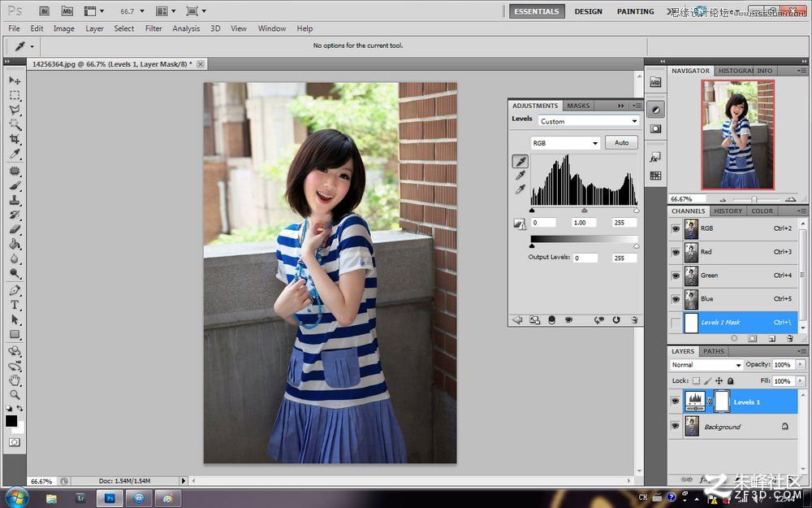The image size is (812, 508).
Task: Toggle adjustment layer visibility in Adjustments panel
Action: tap(568, 319)
